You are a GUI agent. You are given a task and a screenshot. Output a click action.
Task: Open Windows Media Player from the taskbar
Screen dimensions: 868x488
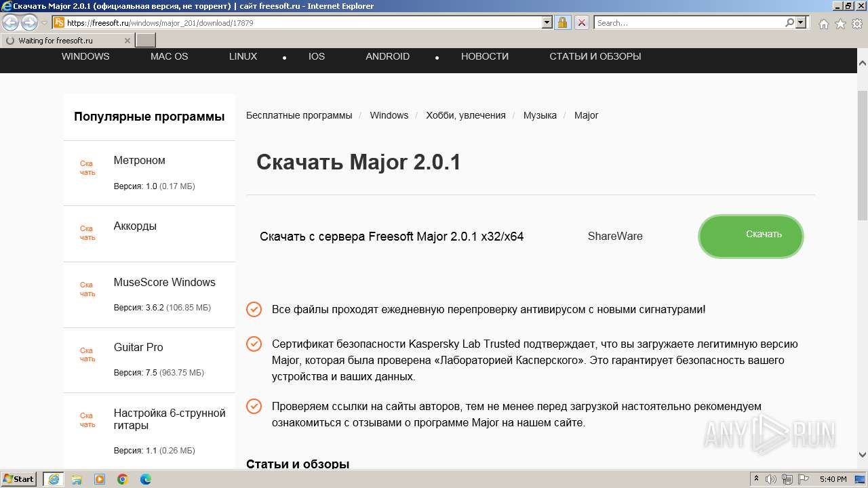click(100, 479)
